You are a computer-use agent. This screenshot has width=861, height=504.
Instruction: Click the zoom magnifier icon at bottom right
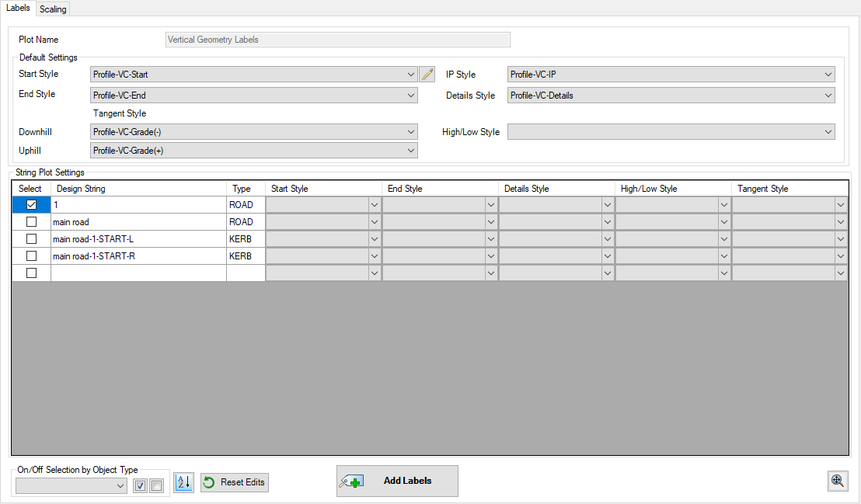click(838, 481)
